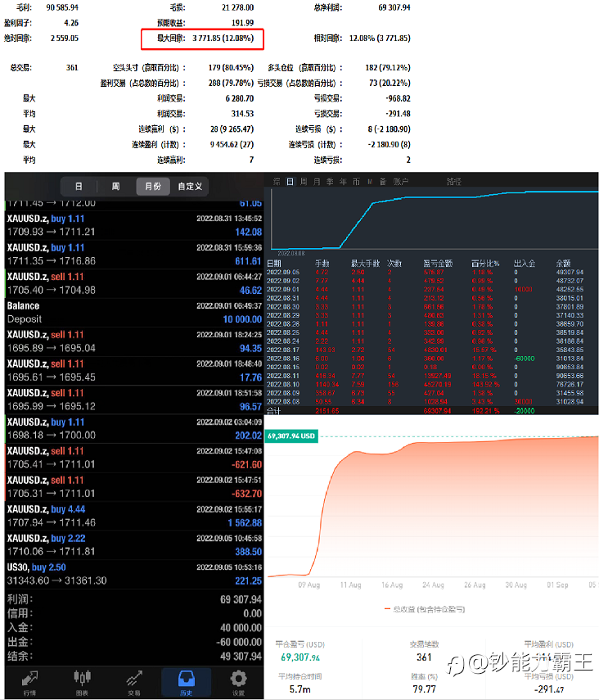Sort table by 日期 column header
The height and width of the screenshot is (700, 599).
pos(273,264)
